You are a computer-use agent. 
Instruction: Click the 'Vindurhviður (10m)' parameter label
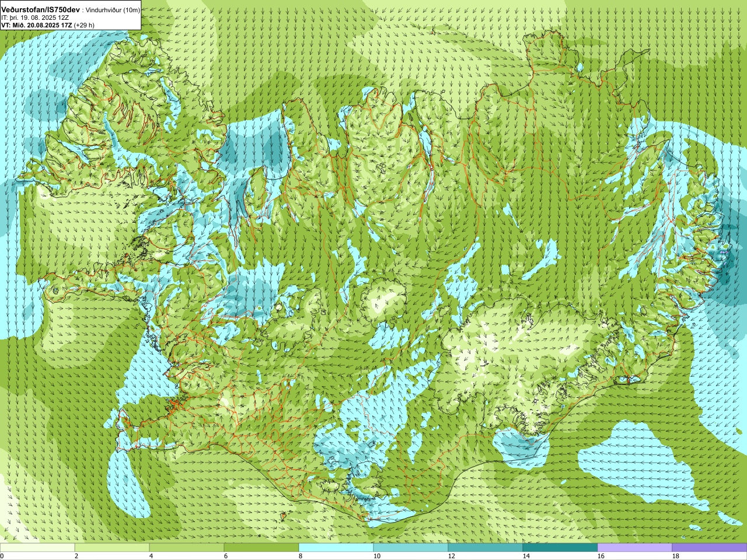click(113, 10)
